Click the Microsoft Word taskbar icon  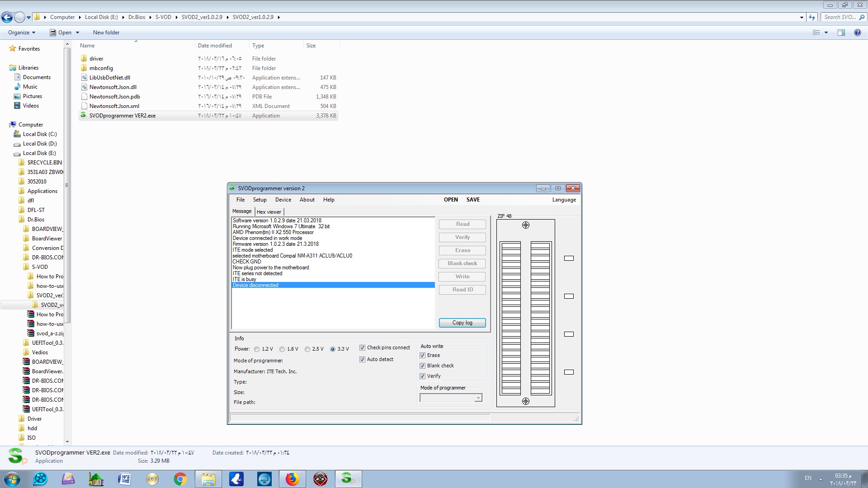(x=124, y=479)
